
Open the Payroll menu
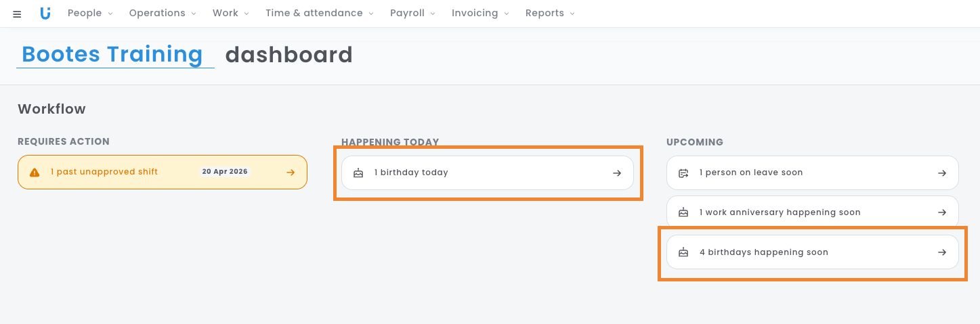click(412, 14)
